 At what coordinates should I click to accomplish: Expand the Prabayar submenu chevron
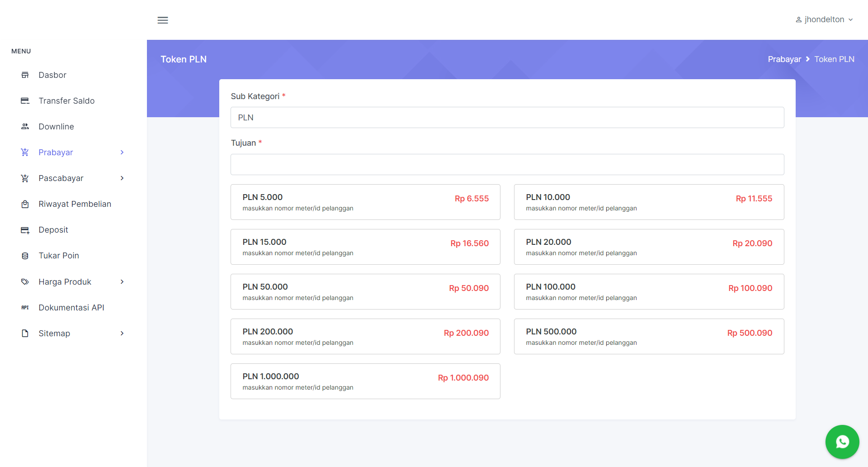point(122,152)
